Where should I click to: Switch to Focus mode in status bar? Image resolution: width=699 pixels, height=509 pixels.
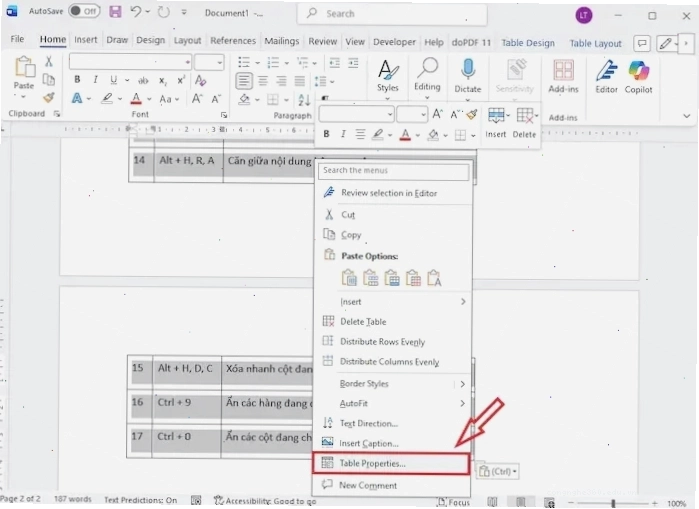pos(454,502)
